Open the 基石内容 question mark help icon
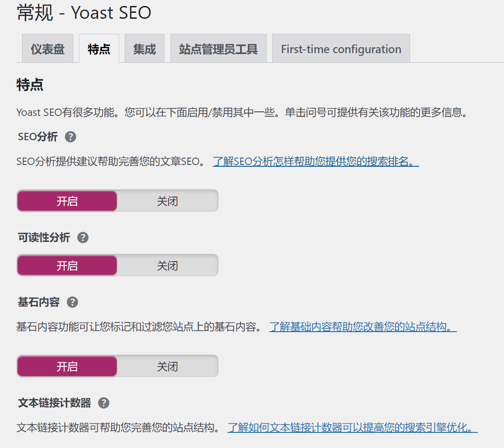 (x=72, y=302)
